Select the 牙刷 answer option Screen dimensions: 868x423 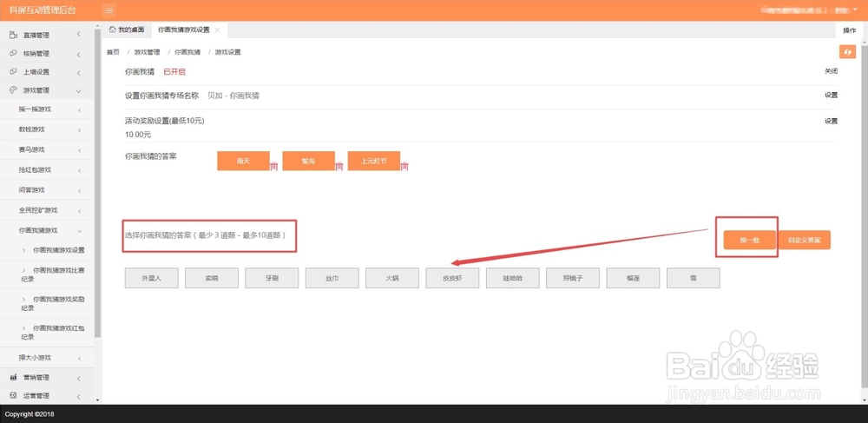point(272,279)
